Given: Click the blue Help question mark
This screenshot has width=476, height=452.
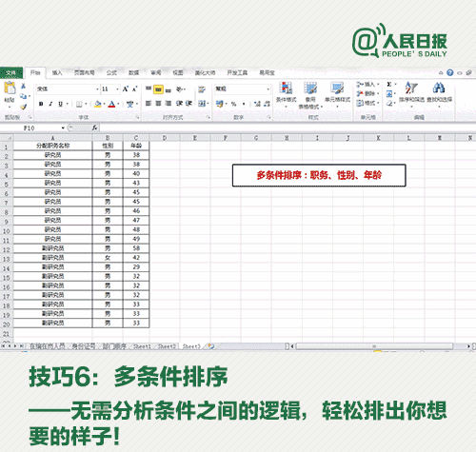Looking at the screenshot, I should click(x=450, y=72).
